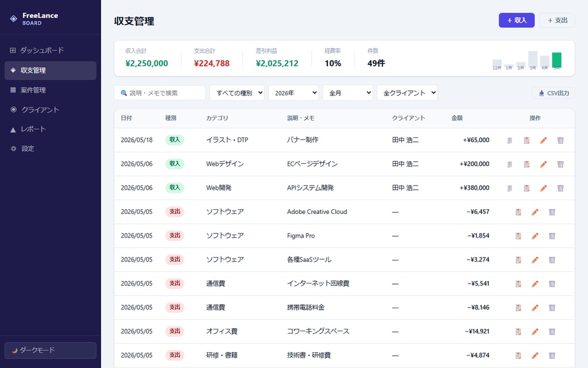Click the 2026/05/18 date cell
The width and height of the screenshot is (588, 368).
click(x=137, y=140)
